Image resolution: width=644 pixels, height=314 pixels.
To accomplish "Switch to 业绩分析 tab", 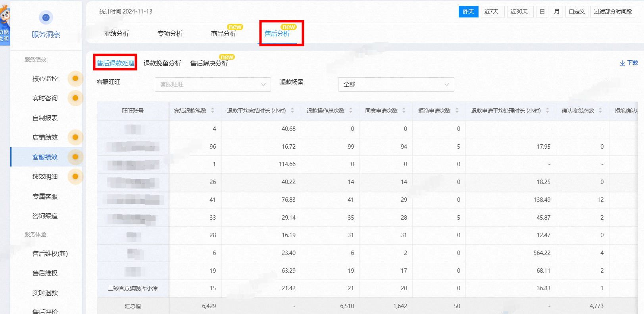I will coord(117,34).
